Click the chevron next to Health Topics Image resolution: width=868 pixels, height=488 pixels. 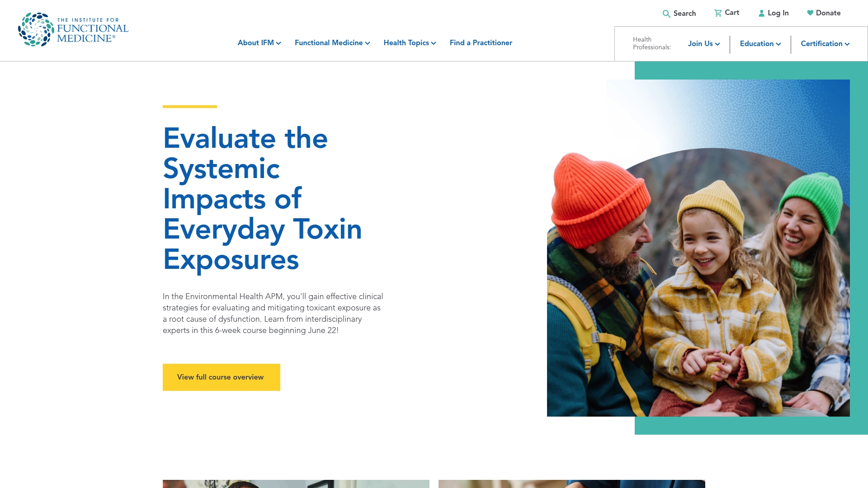pyautogui.click(x=434, y=43)
